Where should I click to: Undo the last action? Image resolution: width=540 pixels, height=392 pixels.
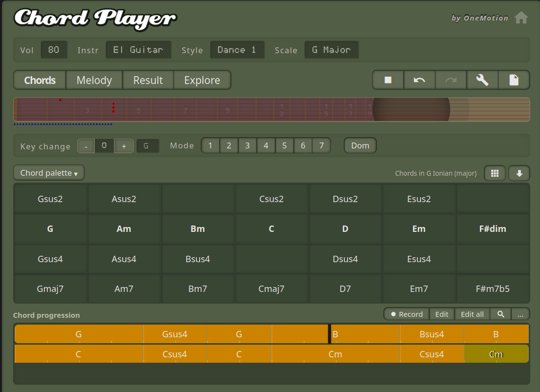coord(419,80)
